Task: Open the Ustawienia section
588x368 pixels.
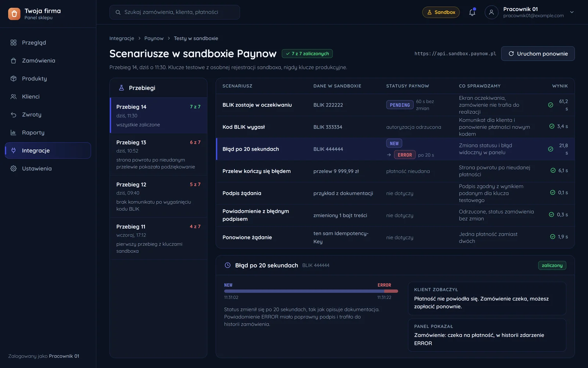Action: click(x=48, y=169)
